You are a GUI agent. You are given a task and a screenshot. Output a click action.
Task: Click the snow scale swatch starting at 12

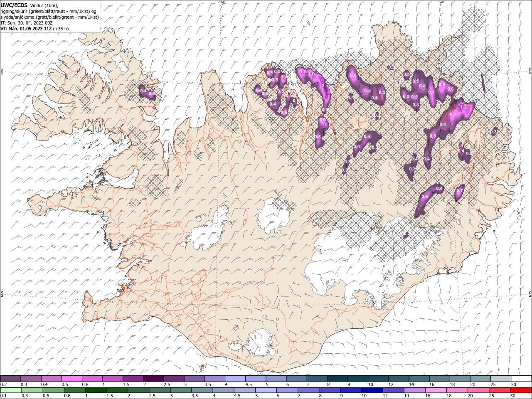[x=399, y=379]
